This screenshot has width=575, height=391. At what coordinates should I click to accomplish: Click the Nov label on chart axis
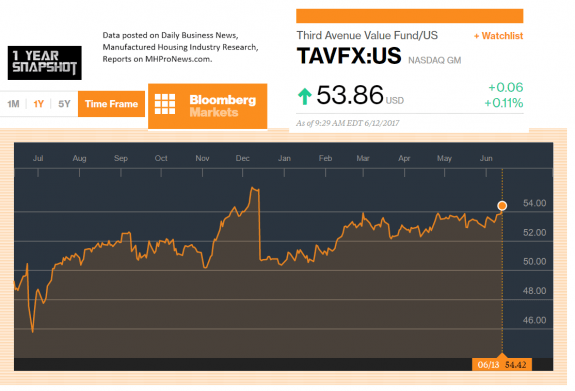[x=202, y=158]
